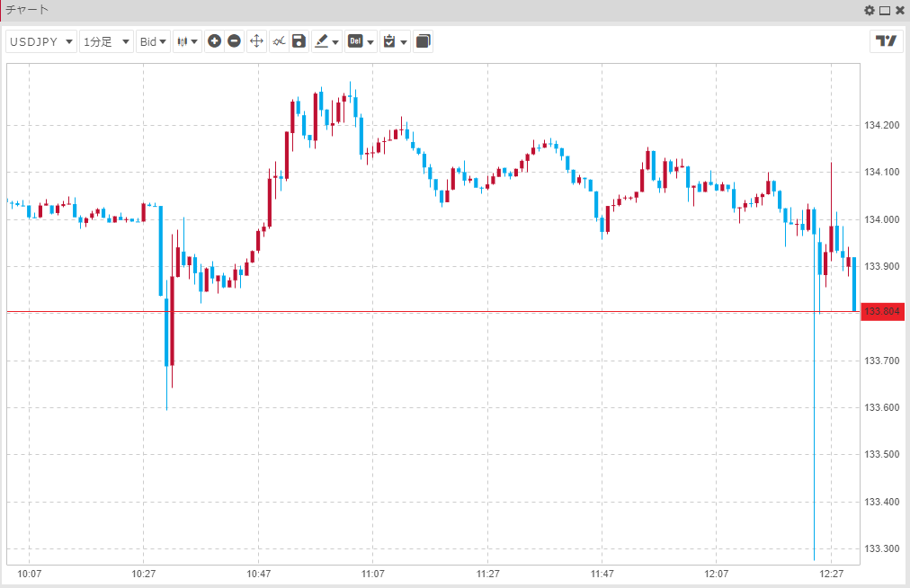This screenshot has width=910, height=588.
Task: Open the Del delete drawings dropdown
Action: point(361,41)
